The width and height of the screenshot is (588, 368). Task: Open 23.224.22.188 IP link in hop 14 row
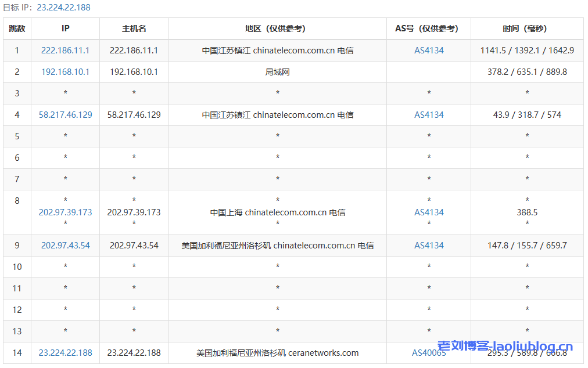point(65,353)
